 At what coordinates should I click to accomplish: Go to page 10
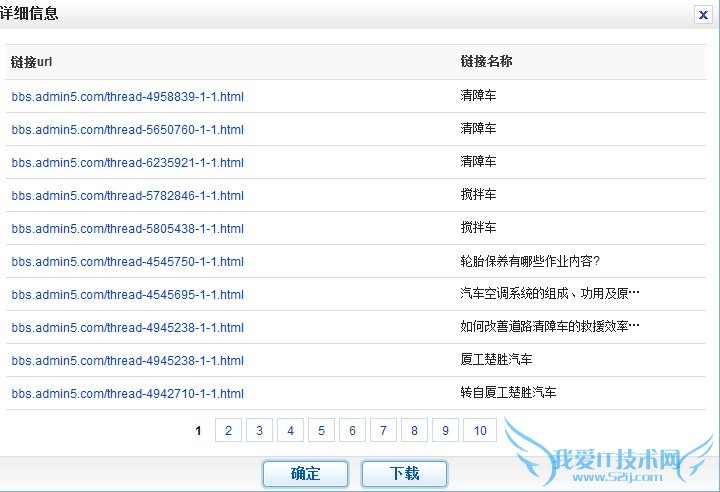(x=480, y=430)
